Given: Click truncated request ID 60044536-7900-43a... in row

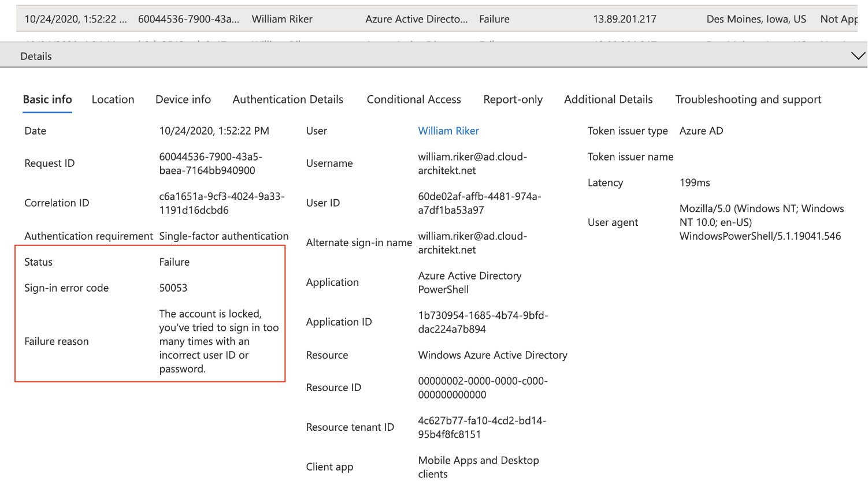Looking at the screenshot, I should pyautogui.click(x=188, y=19).
